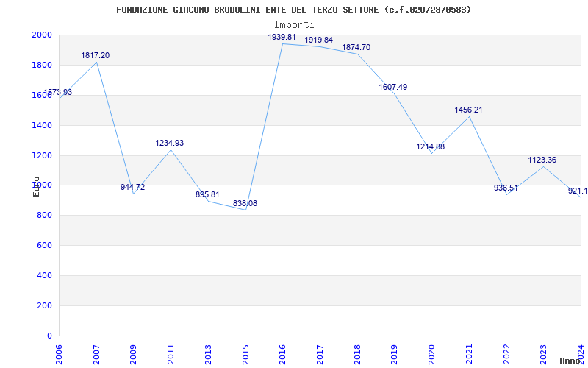
Task: Select data label 838.08
Action: pyautogui.click(x=245, y=203)
